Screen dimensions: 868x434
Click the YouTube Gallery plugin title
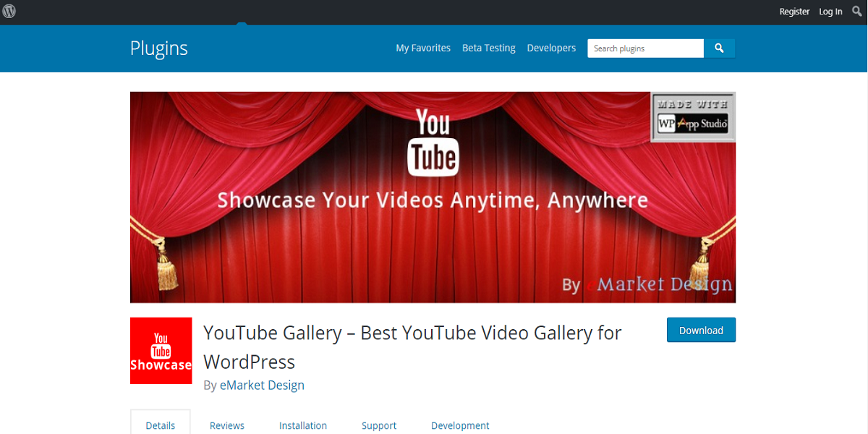tap(412, 347)
